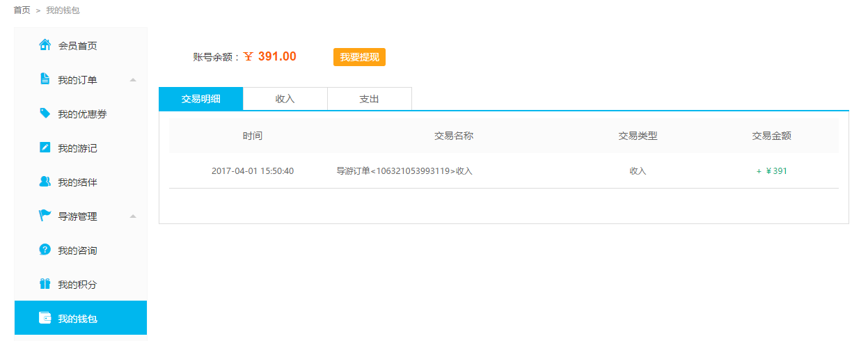Switch to the 支出 tab
Screen dimensions: 868x341
[x=369, y=99]
